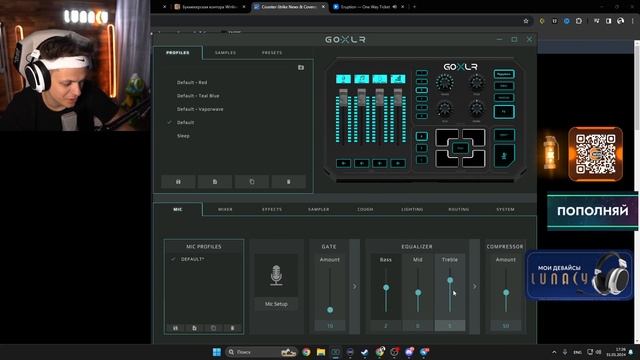Click the first fader channel icon (mic)
Viewport: 640px width, 360px height.
(x=343, y=79)
